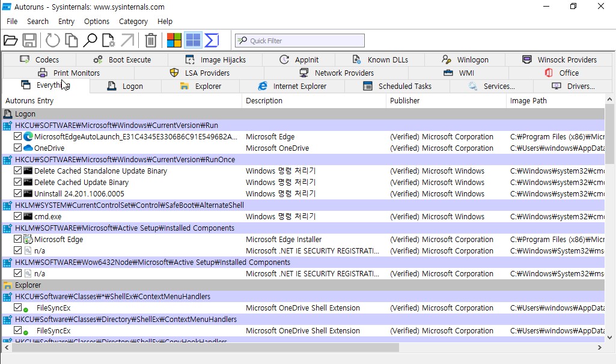Click the cloud icon beside OneDrive entry

click(x=28, y=148)
